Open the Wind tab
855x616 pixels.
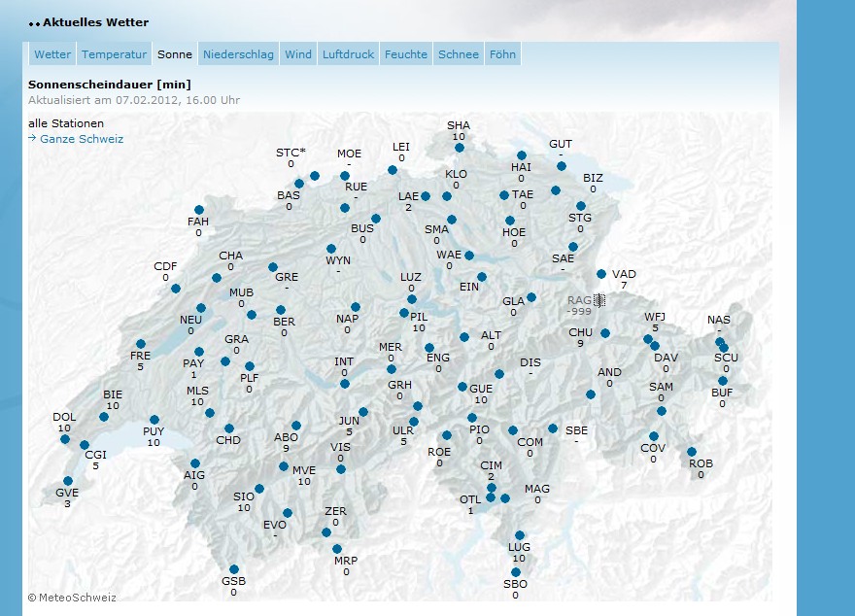click(x=298, y=54)
